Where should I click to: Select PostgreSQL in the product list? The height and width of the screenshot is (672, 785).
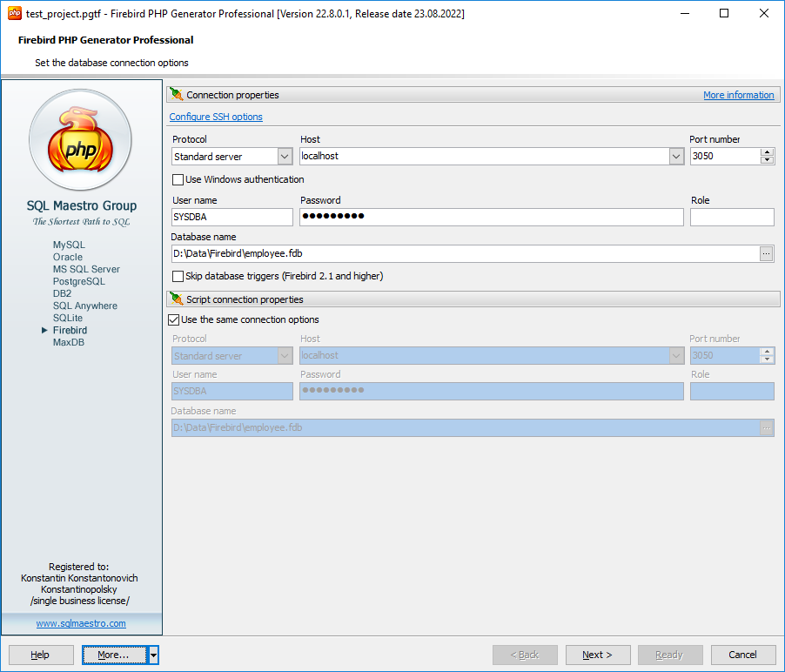pyautogui.click(x=78, y=282)
